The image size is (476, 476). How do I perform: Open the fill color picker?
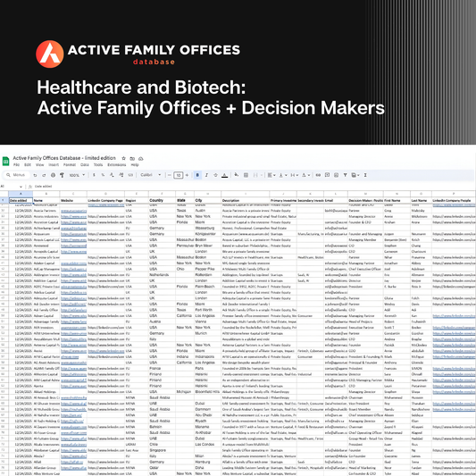point(237,175)
